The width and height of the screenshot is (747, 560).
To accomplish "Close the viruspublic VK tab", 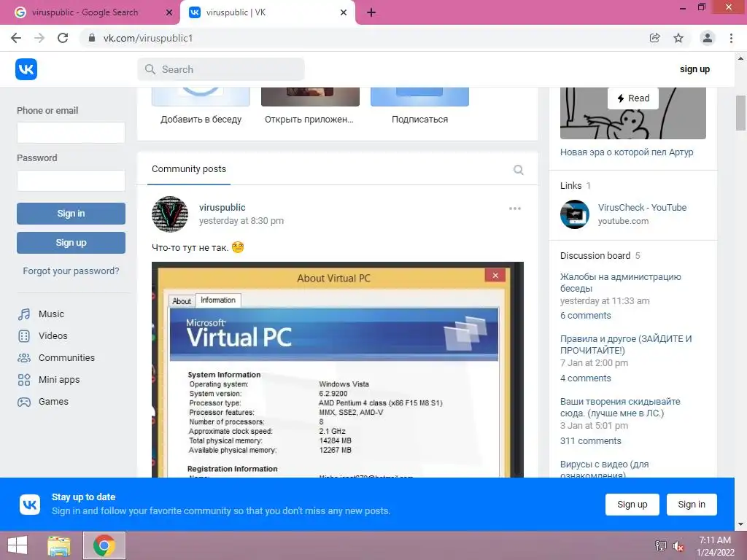I will click(x=344, y=13).
